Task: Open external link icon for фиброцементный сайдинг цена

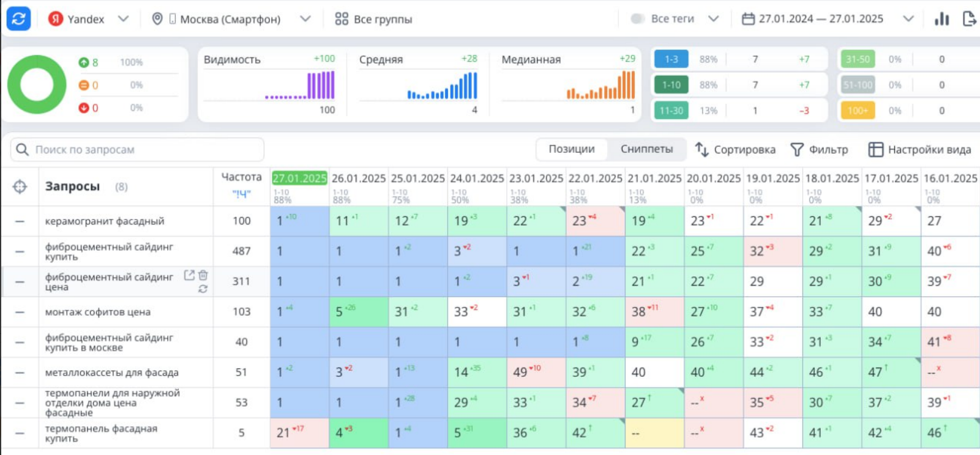Action: 190,275
